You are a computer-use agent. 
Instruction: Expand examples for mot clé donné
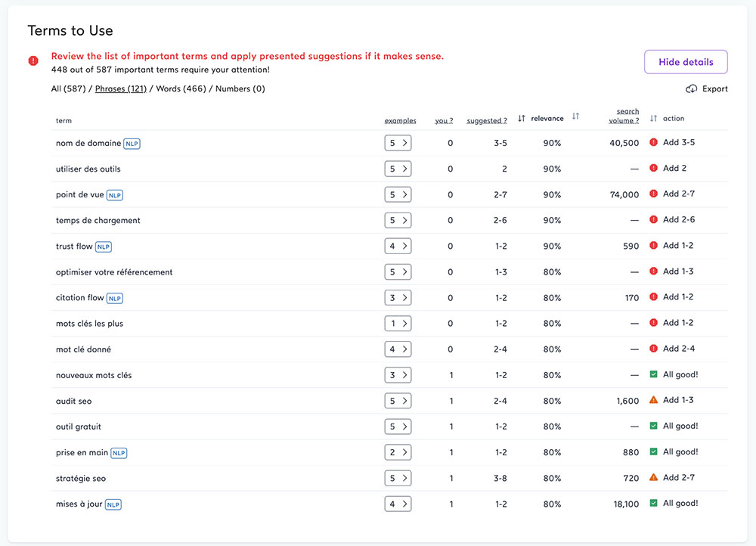(x=398, y=349)
